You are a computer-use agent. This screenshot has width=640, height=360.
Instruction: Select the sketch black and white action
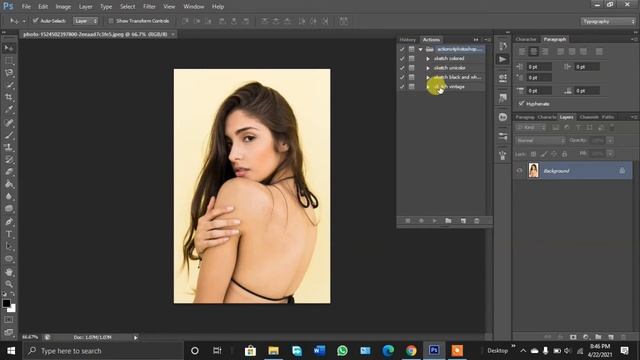pyautogui.click(x=457, y=77)
